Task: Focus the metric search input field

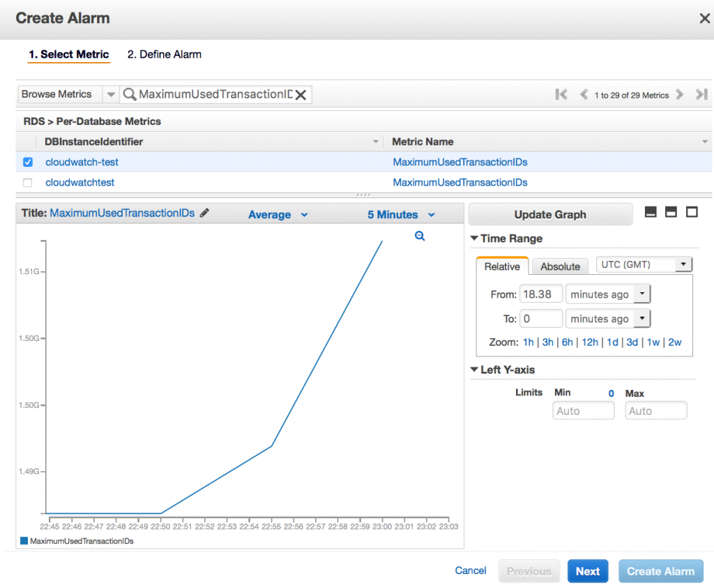Action: click(215, 94)
